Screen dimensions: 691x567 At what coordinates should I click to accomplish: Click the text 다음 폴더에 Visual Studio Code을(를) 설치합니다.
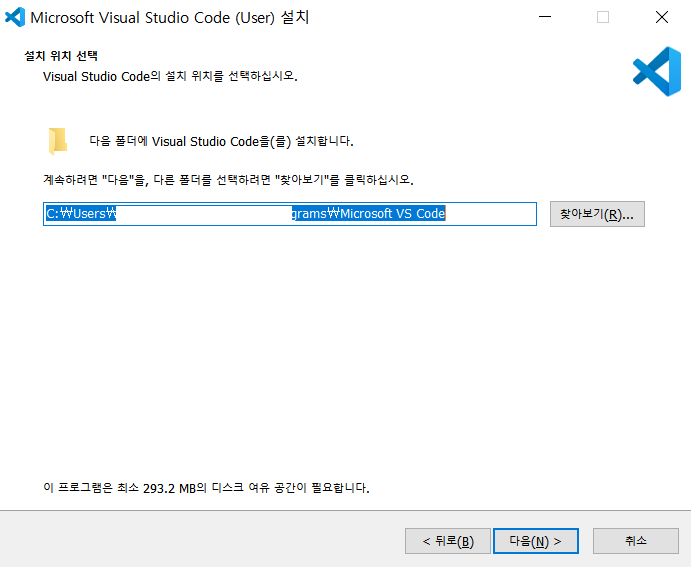point(221,141)
